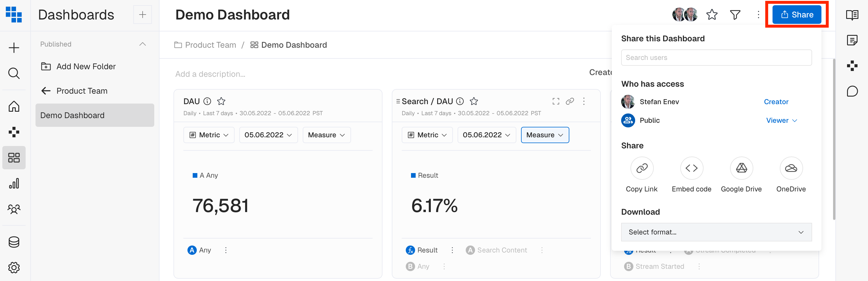Open the database icon in left rail

coord(14,242)
